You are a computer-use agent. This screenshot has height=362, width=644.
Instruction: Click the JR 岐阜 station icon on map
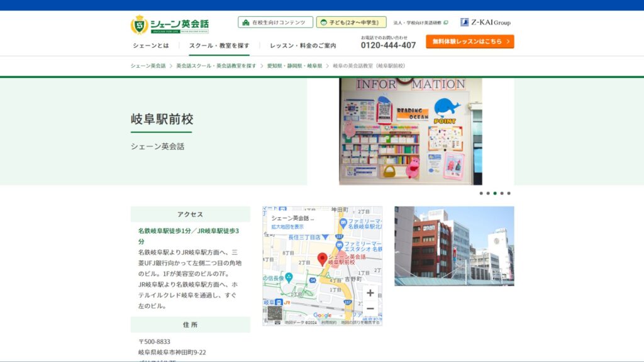click(279, 302)
